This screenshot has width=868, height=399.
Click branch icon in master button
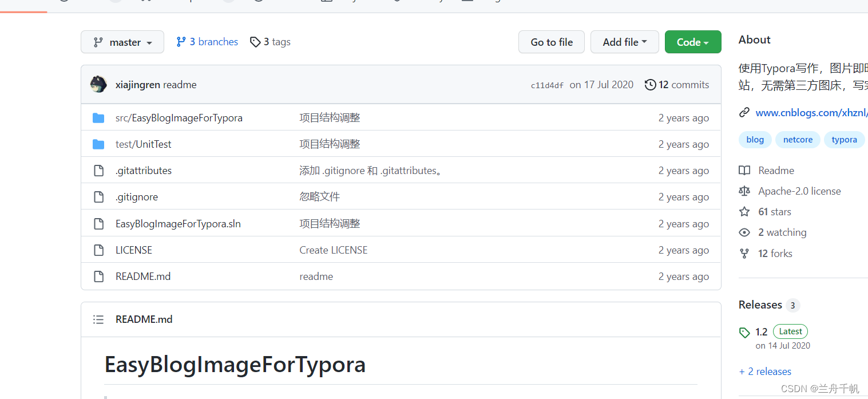(98, 42)
